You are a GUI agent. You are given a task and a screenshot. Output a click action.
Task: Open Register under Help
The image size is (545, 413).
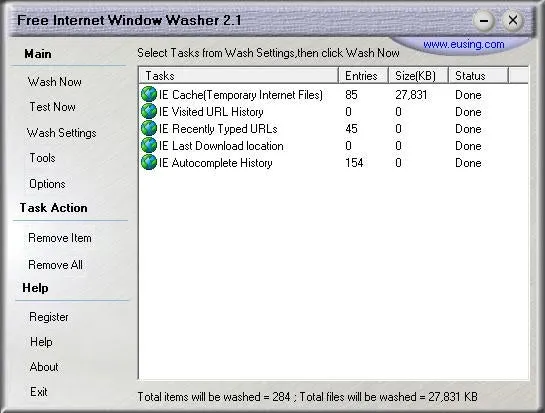click(x=49, y=317)
